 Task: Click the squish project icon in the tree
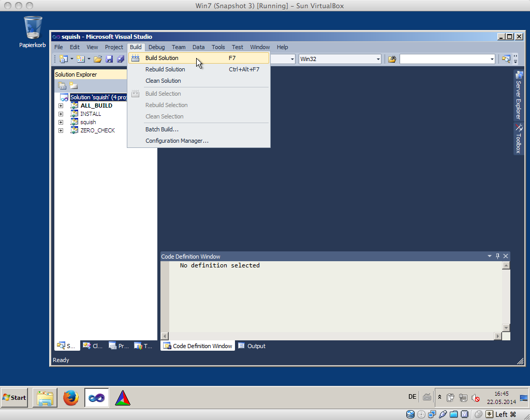[x=75, y=122]
